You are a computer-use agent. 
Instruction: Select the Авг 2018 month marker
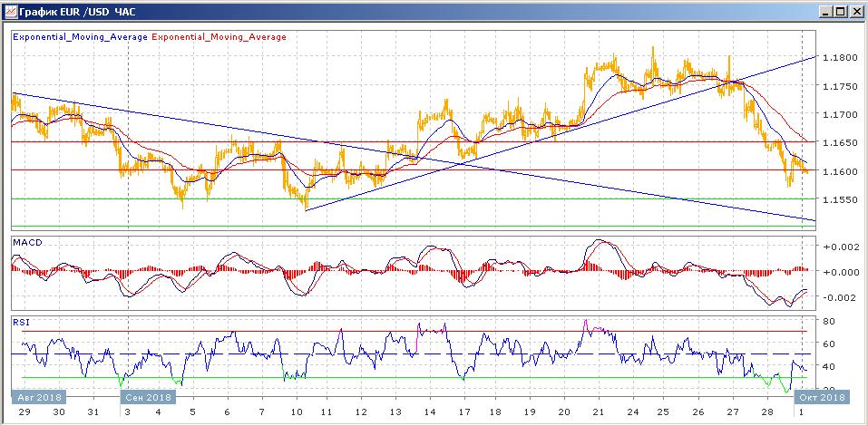39,397
